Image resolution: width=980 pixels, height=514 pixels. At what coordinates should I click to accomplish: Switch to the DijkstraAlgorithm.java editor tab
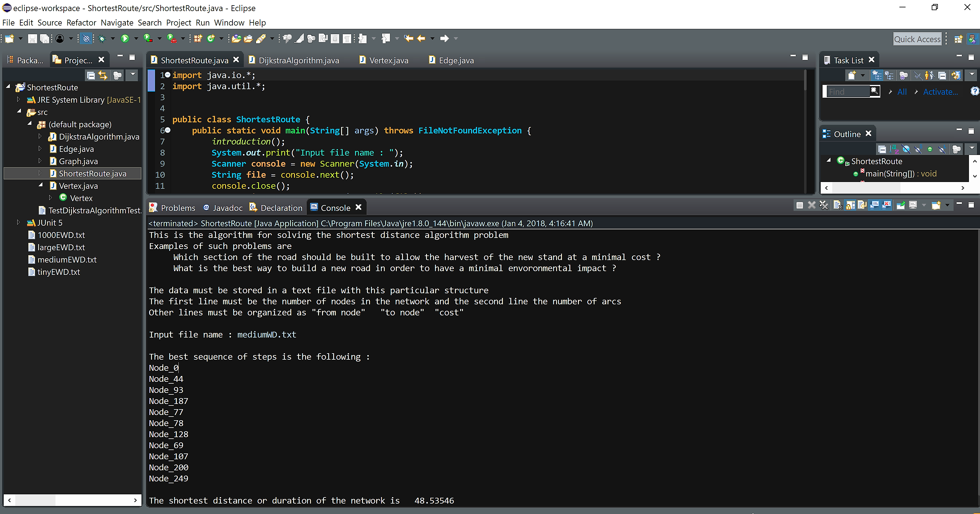pos(298,61)
